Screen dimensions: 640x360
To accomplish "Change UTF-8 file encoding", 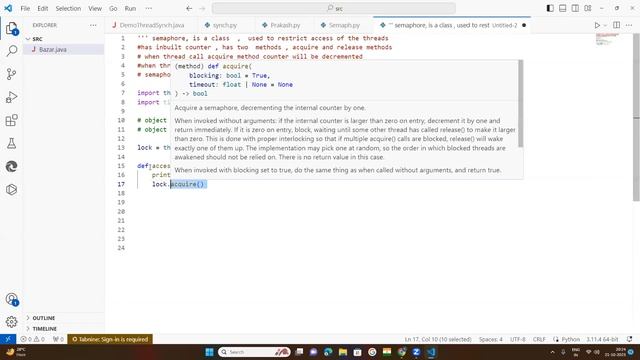I will pos(518,339).
